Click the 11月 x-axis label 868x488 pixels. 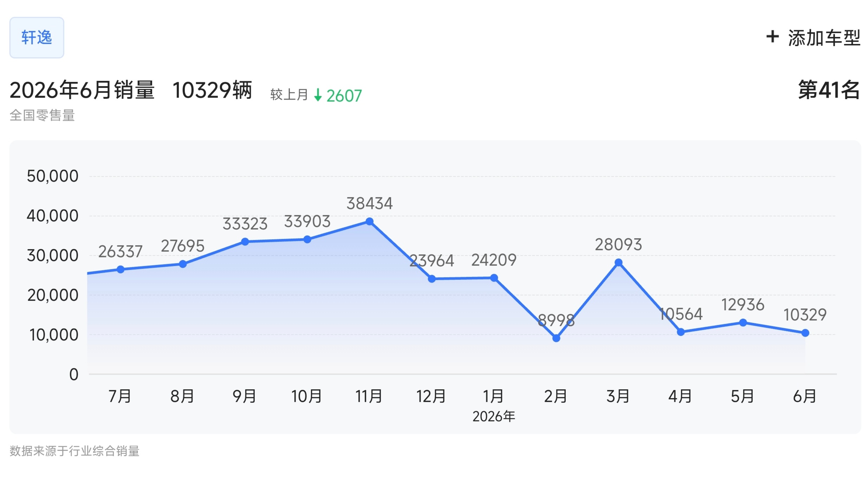click(x=369, y=396)
